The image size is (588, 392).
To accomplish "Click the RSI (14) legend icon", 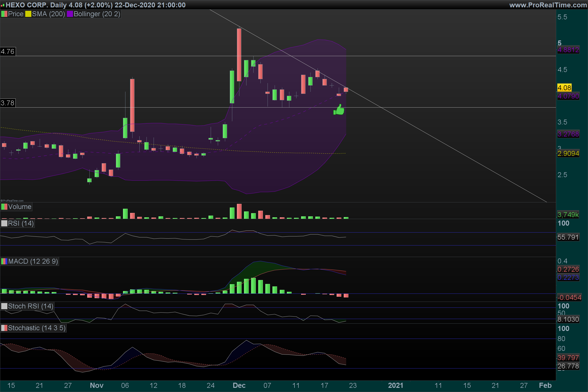I will (x=4, y=223).
